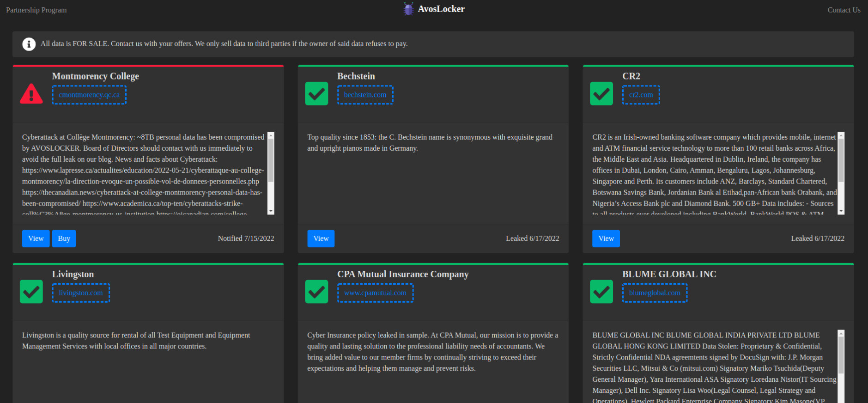Open the www.cpamutual.com link
Viewport: 868px width, 403px height.
tap(375, 293)
